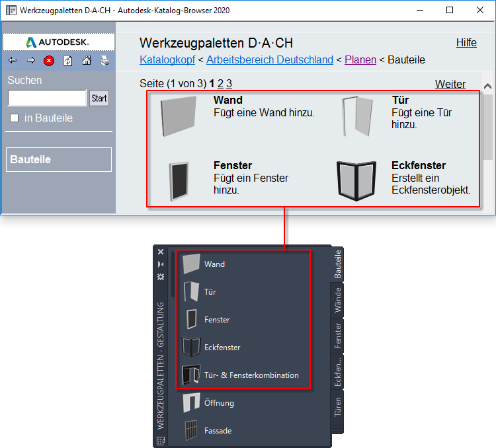
Task: Click the Start search button
Action: click(x=99, y=98)
